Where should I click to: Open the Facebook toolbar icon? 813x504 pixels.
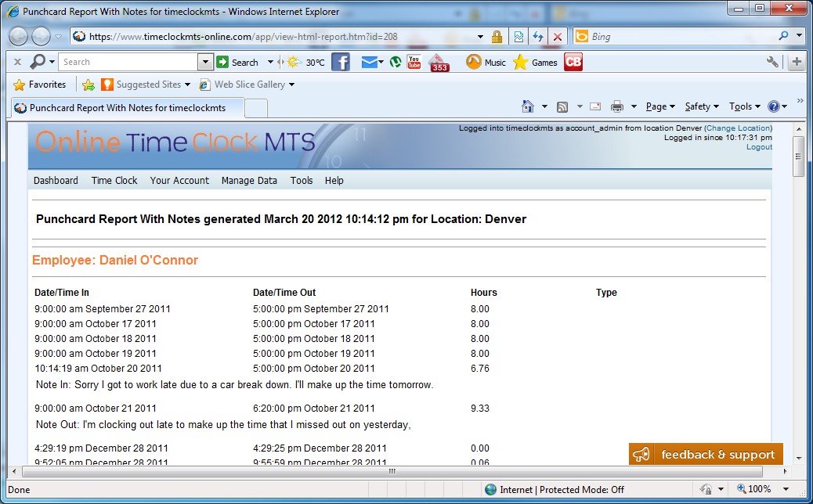[340, 62]
